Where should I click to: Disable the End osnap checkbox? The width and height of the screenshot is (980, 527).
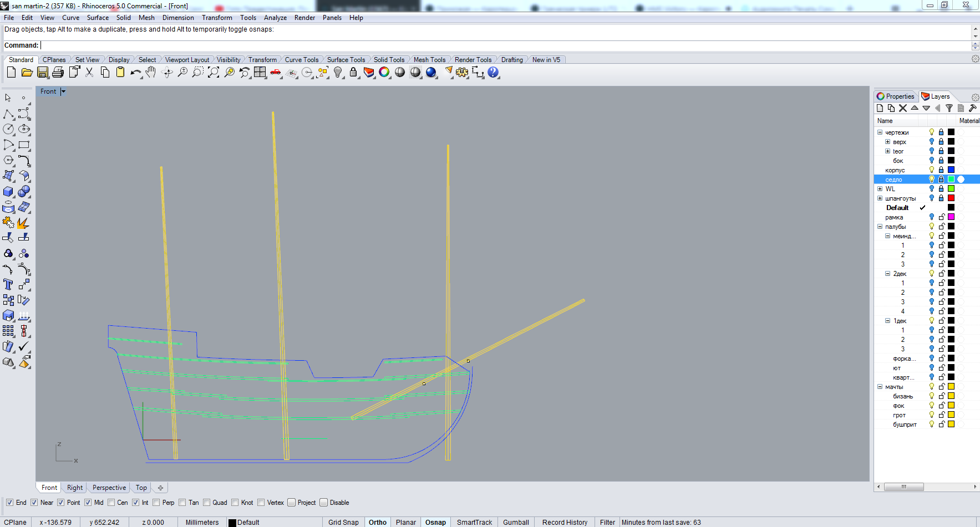(x=9, y=503)
